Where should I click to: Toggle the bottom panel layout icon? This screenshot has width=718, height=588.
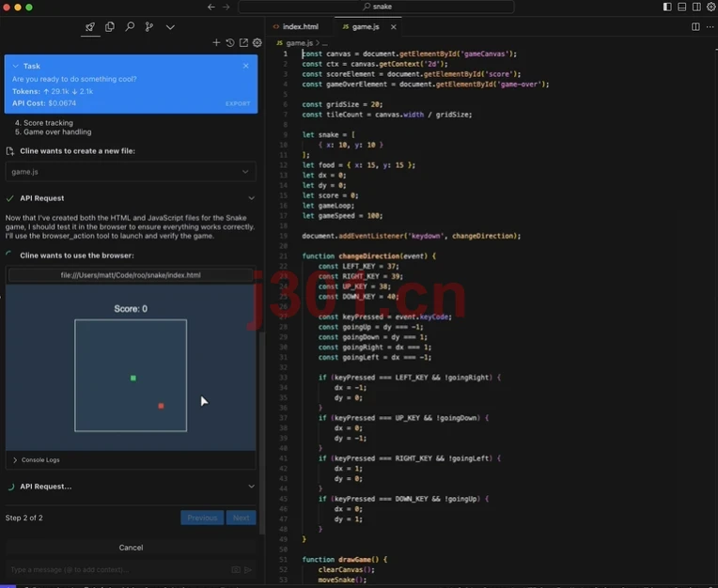click(682, 7)
